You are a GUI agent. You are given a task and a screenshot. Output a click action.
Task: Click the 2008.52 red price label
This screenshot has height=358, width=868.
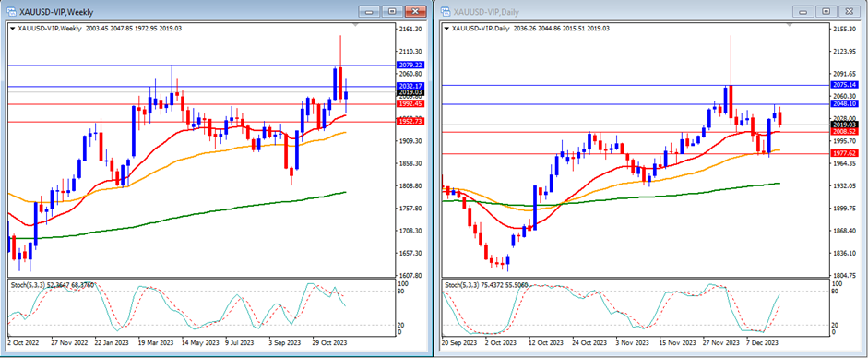coord(845,132)
